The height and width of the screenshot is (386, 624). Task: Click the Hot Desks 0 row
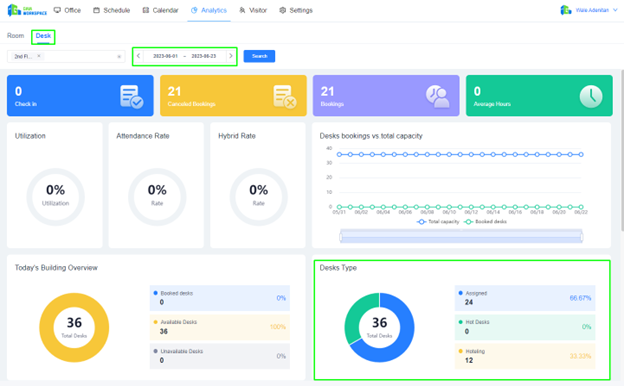point(525,327)
